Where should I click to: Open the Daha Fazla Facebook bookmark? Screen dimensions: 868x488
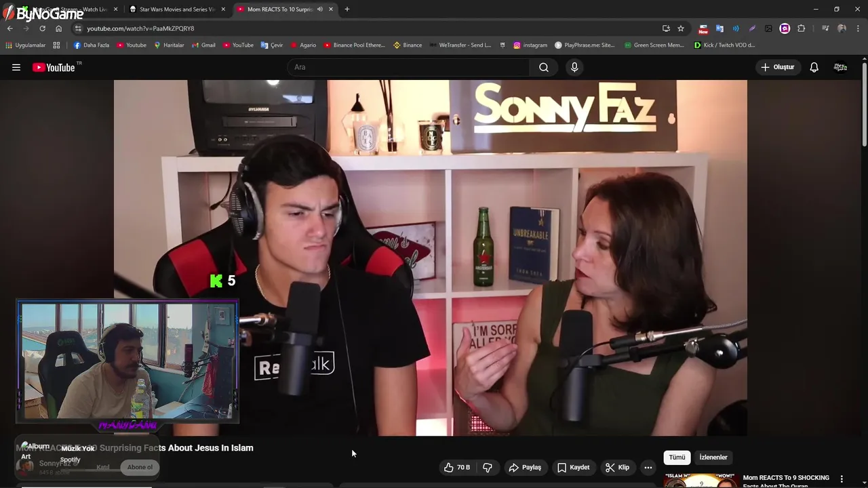[x=91, y=45]
